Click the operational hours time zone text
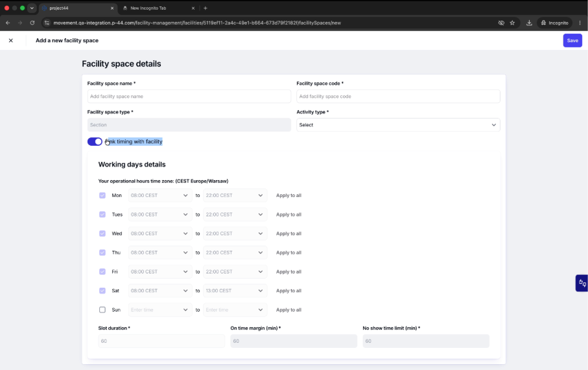Viewport: 588px width, 370px height. (163, 181)
